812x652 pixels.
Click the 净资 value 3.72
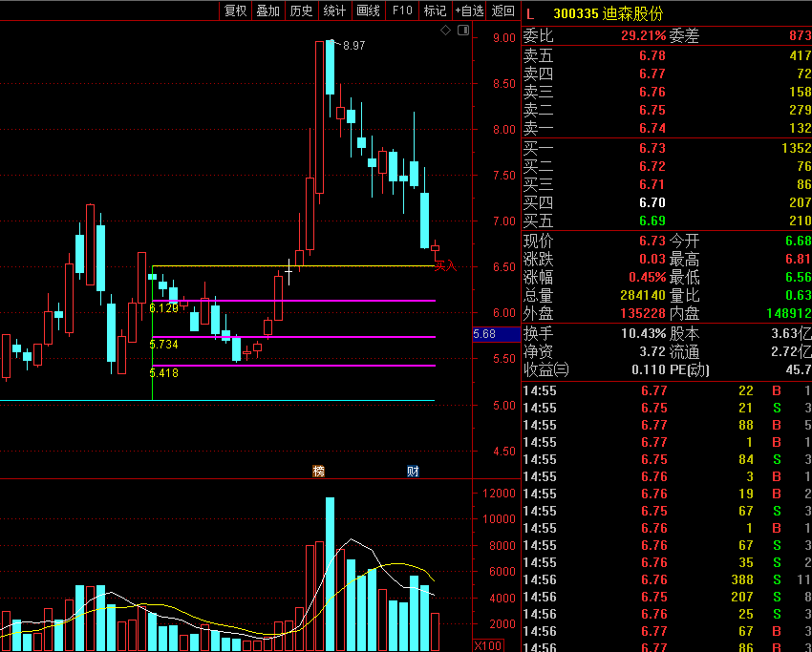click(652, 352)
